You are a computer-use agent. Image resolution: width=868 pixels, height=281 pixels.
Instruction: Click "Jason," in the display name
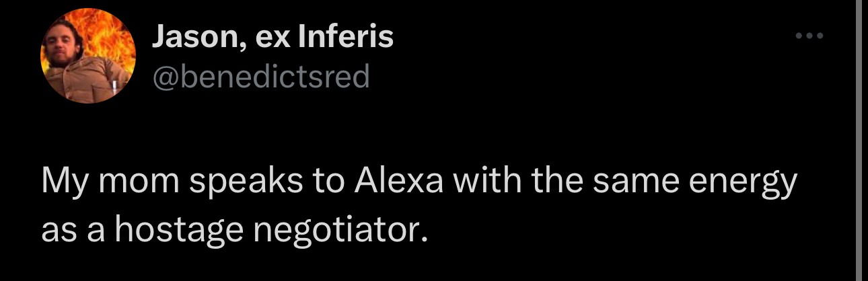tap(192, 38)
